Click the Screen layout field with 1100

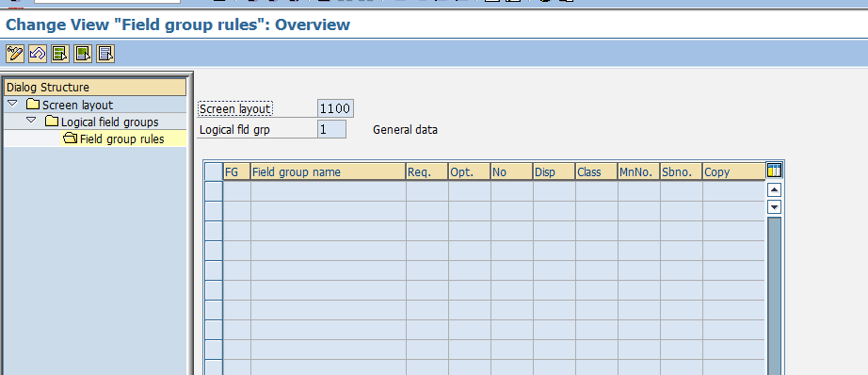(335, 108)
